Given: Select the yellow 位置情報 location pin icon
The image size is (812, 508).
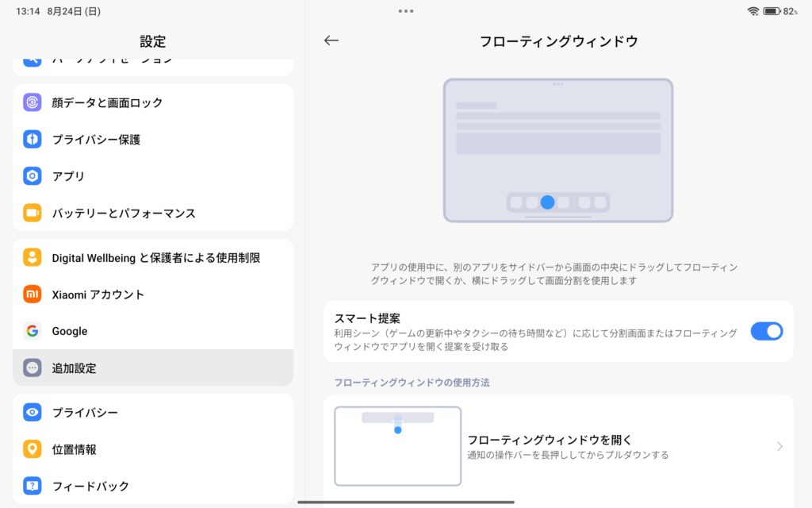Looking at the screenshot, I should click(32, 449).
